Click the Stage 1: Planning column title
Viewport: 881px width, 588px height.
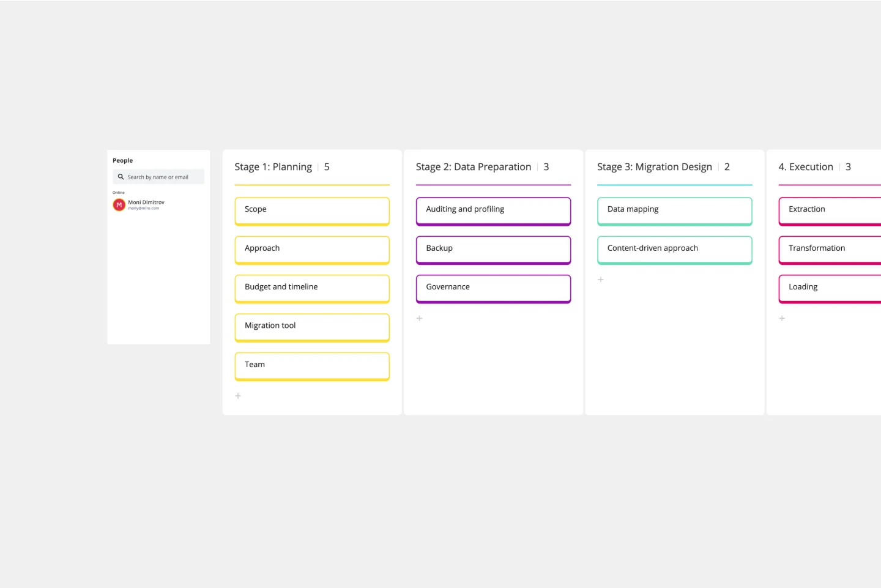(x=273, y=167)
